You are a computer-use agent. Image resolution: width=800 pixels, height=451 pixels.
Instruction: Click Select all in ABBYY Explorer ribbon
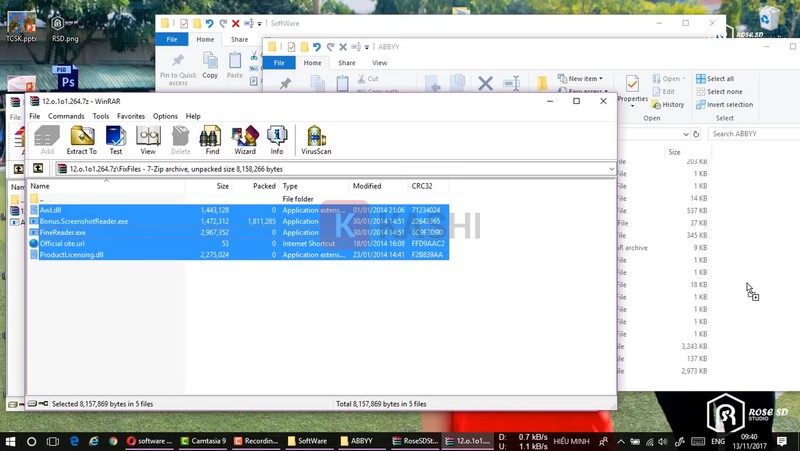point(715,79)
